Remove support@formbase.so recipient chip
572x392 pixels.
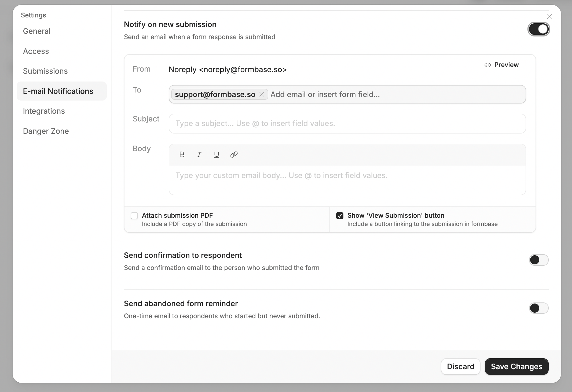pos(262,94)
